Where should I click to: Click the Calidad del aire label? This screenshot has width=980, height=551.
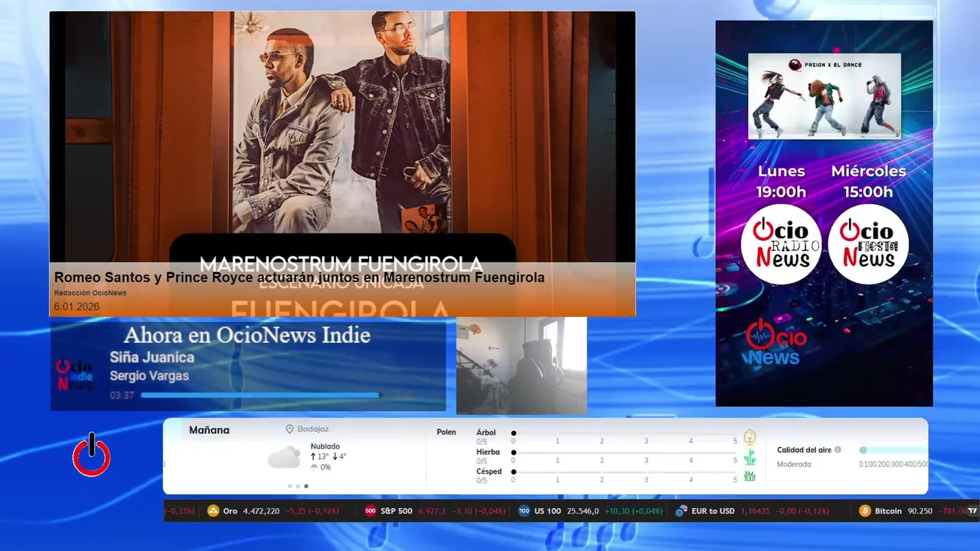(x=804, y=450)
